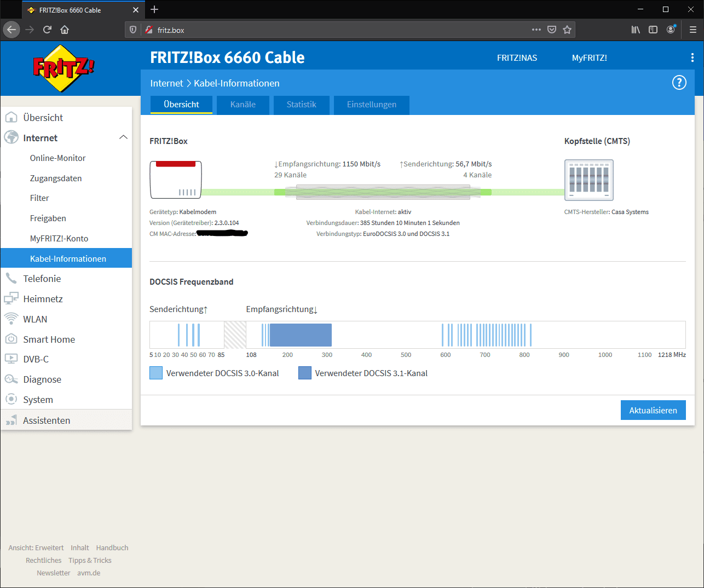Viewport: 704px width, 588px height.
Task: Click Internet in the breadcrumb
Action: coord(166,83)
